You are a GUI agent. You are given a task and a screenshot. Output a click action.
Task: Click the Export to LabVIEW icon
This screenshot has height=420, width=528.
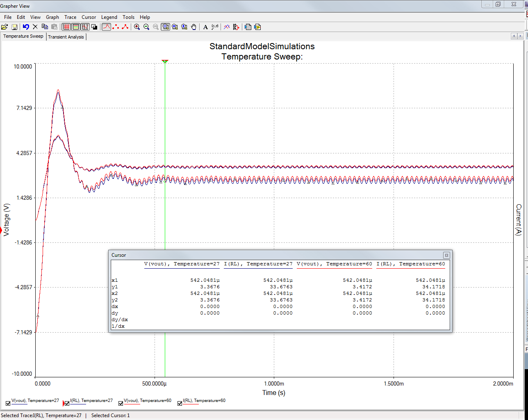pos(257,27)
